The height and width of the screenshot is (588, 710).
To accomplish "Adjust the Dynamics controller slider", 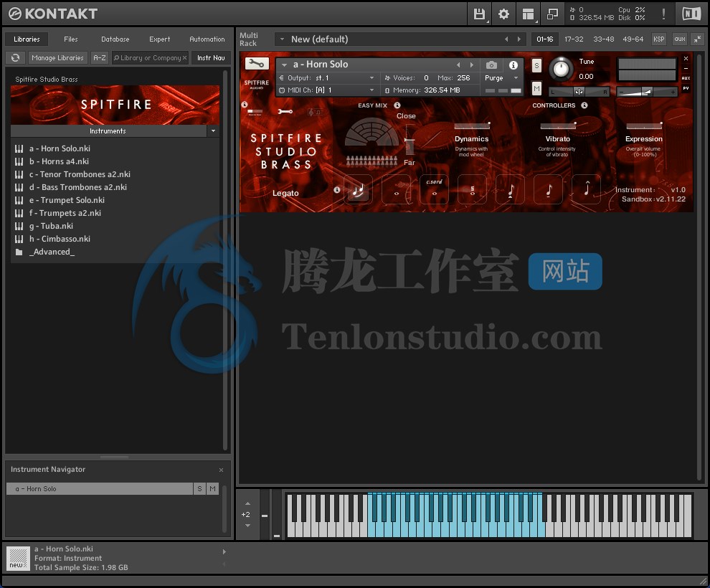I will coord(472,125).
